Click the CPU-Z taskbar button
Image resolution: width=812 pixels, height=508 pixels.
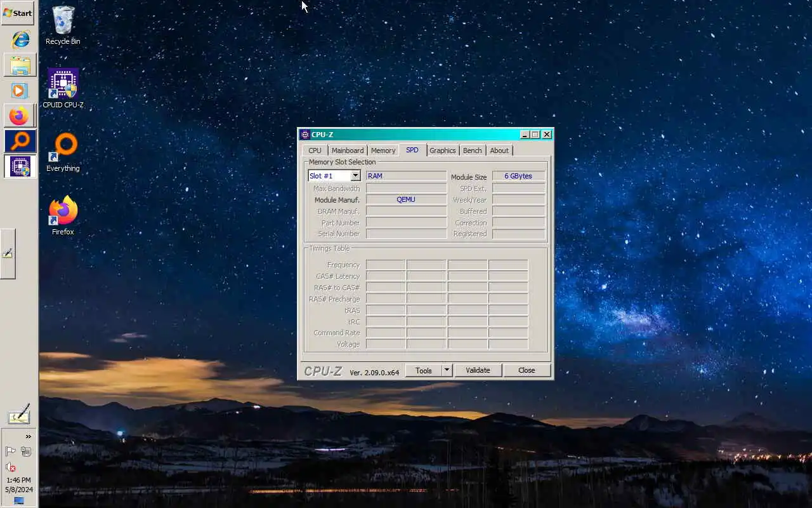coord(20,166)
